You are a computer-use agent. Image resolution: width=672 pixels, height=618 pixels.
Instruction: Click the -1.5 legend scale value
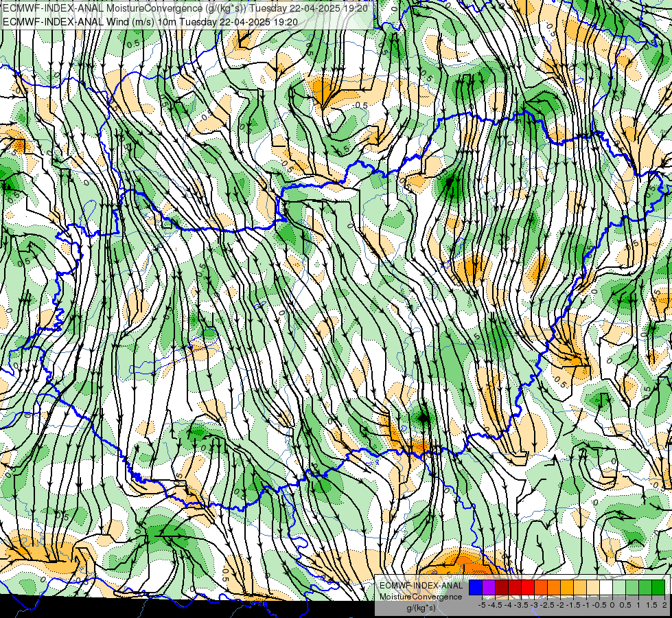point(573,605)
